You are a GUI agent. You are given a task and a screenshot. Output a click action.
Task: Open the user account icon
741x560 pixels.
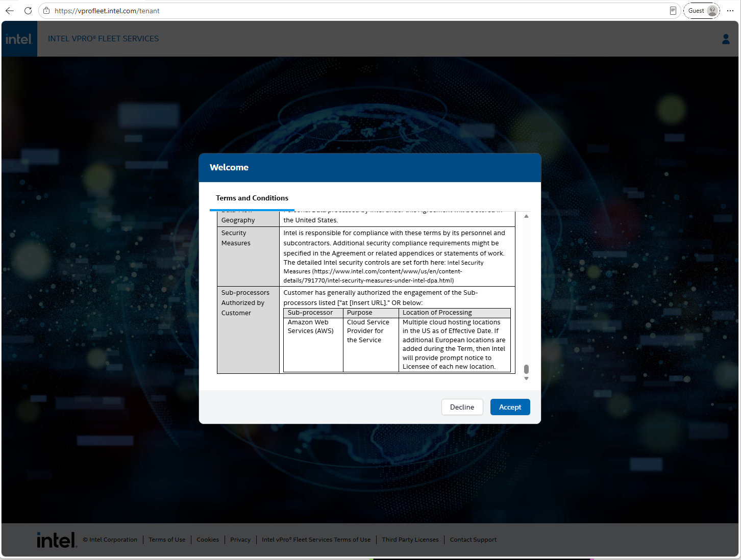pos(726,39)
